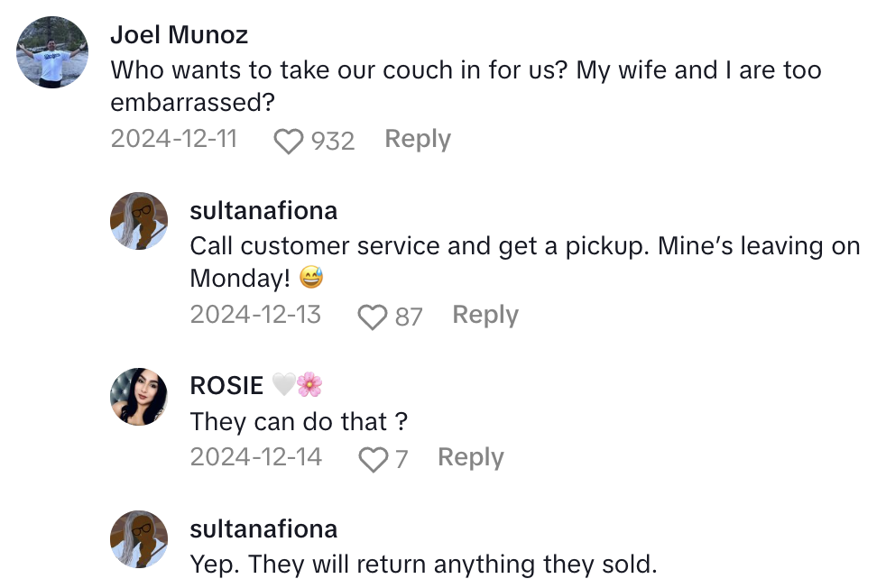Tap the heart on ROSIE's comment
The height and width of the screenshot is (588, 886).
coord(373,460)
